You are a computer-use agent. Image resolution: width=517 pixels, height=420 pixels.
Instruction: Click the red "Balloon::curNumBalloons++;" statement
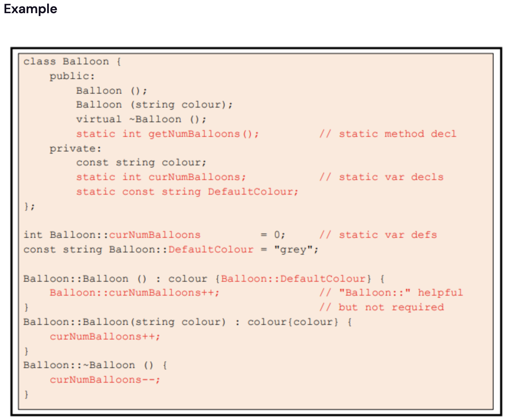tap(135, 293)
